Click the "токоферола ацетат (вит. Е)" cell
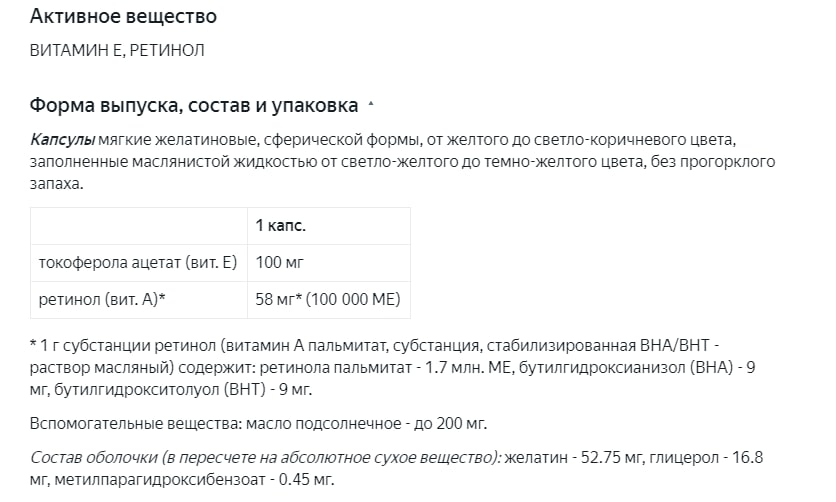836x502 pixels. pos(139,263)
